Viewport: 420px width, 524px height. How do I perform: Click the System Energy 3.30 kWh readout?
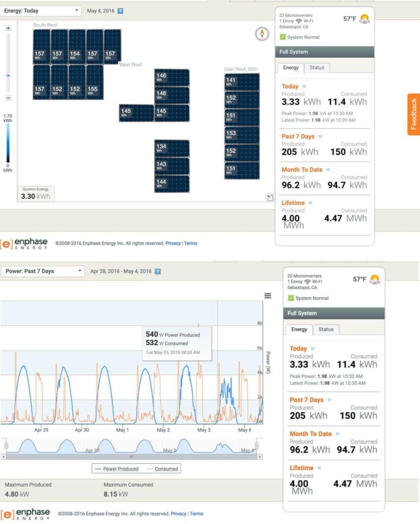[x=35, y=194]
